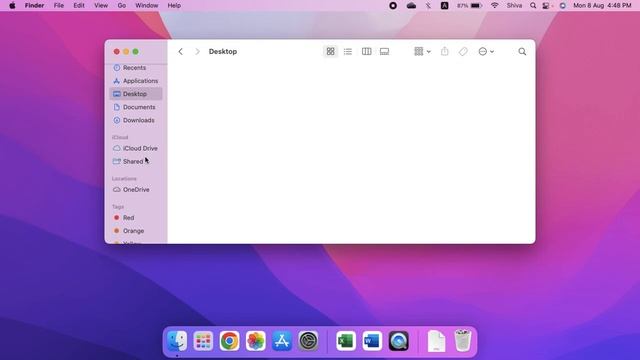
Task: Open the Wi-Fi status menu
Action: tap(495, 6)
